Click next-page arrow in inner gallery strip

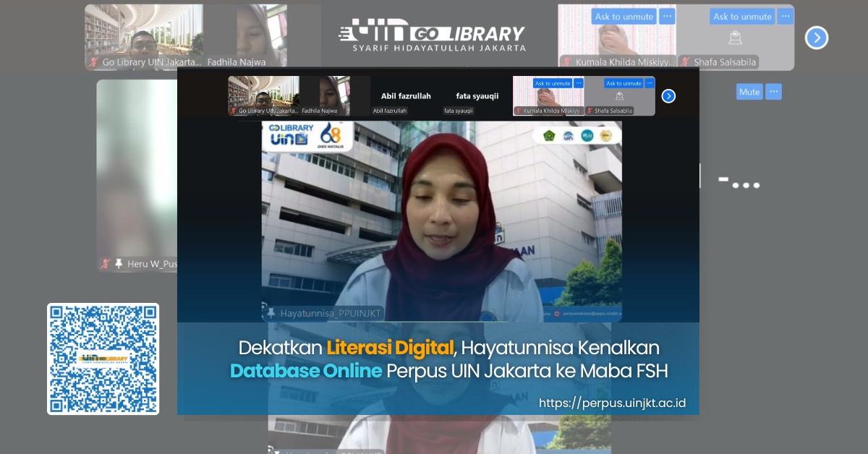pos(668,96)
